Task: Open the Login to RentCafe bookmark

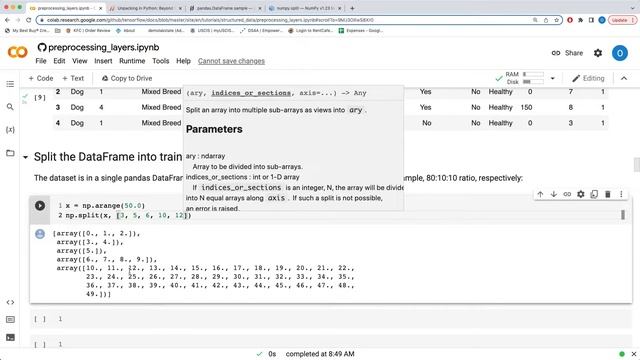Action: point(310,31)
